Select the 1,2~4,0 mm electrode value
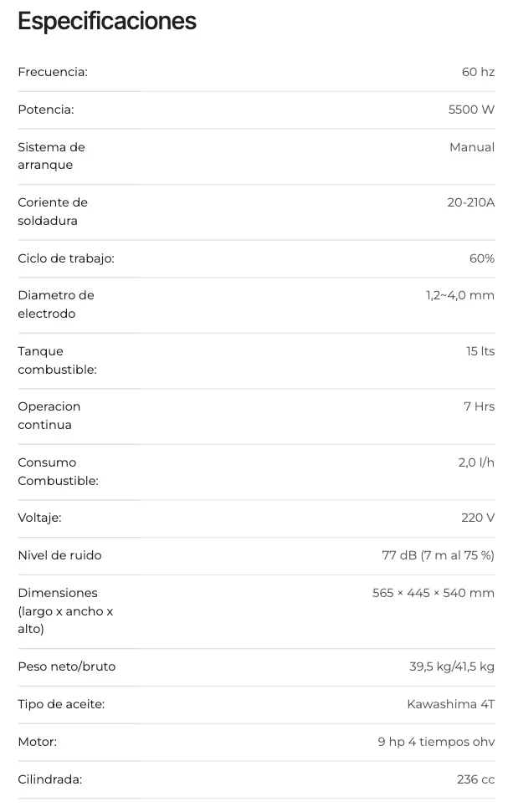 (x=459, y=295)
